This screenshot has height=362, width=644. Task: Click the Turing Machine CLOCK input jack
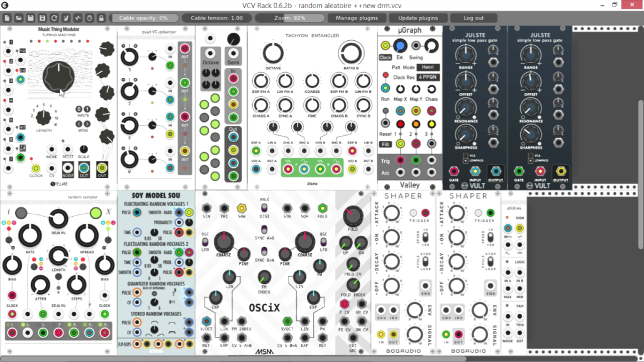(36, 168)
